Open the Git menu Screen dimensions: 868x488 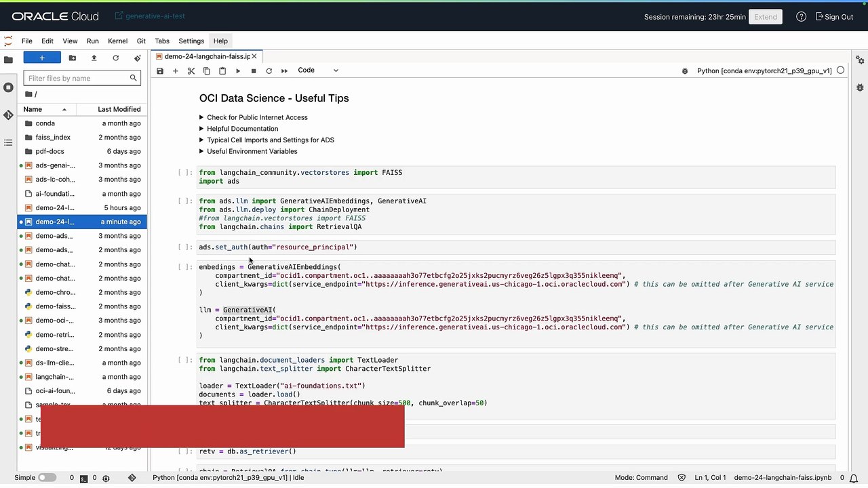coord(141,41)
